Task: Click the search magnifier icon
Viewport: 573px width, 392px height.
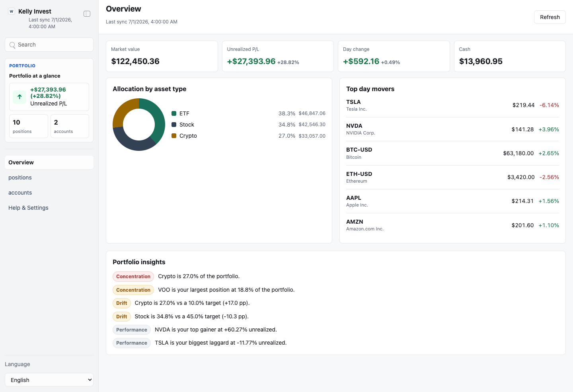Action: pos(12,45)
